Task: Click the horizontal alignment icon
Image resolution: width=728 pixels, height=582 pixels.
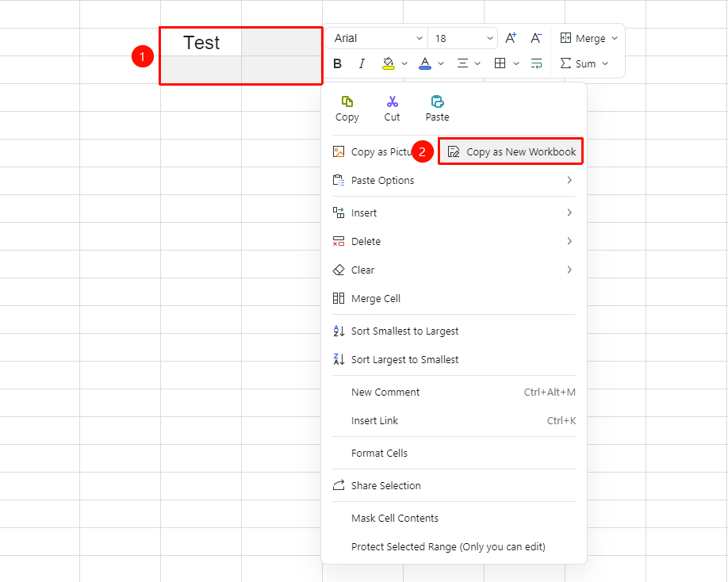Action: [x=462, y=63]
